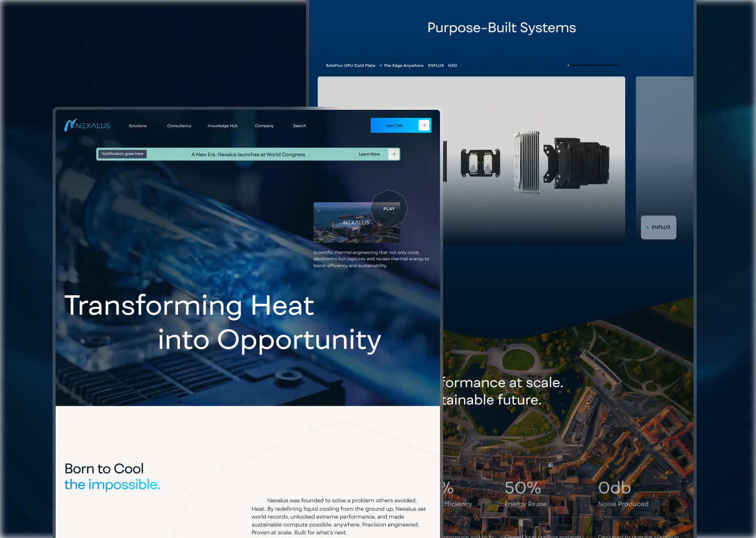The image size is (756, 538).
Task: Select the ENFLUX tab in Purpose-Built Systems
Action: click(436, 66)
